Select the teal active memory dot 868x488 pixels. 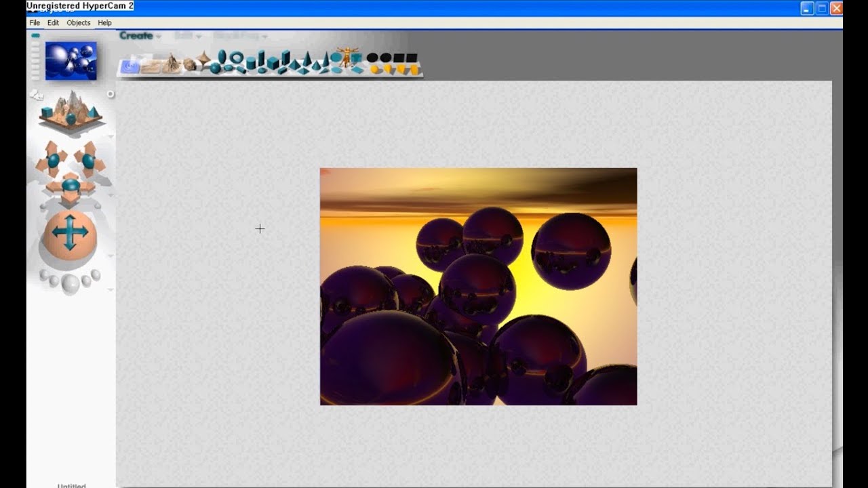(35, 35)
